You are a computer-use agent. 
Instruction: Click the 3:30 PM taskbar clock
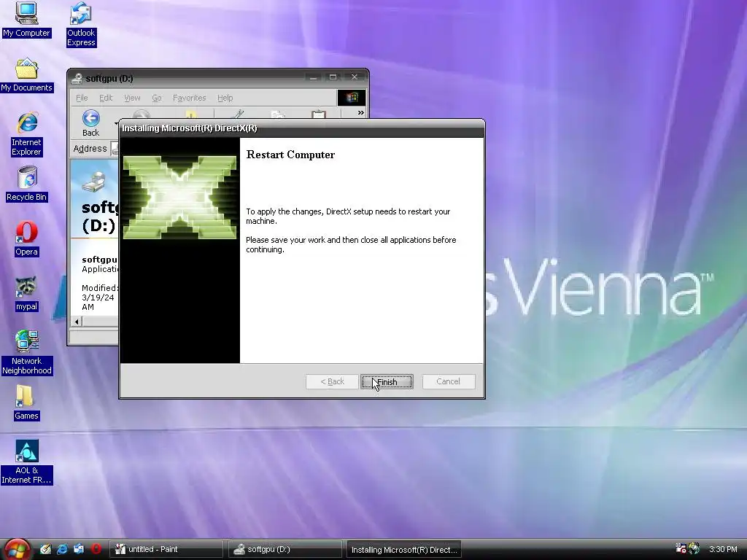point(723,549)
